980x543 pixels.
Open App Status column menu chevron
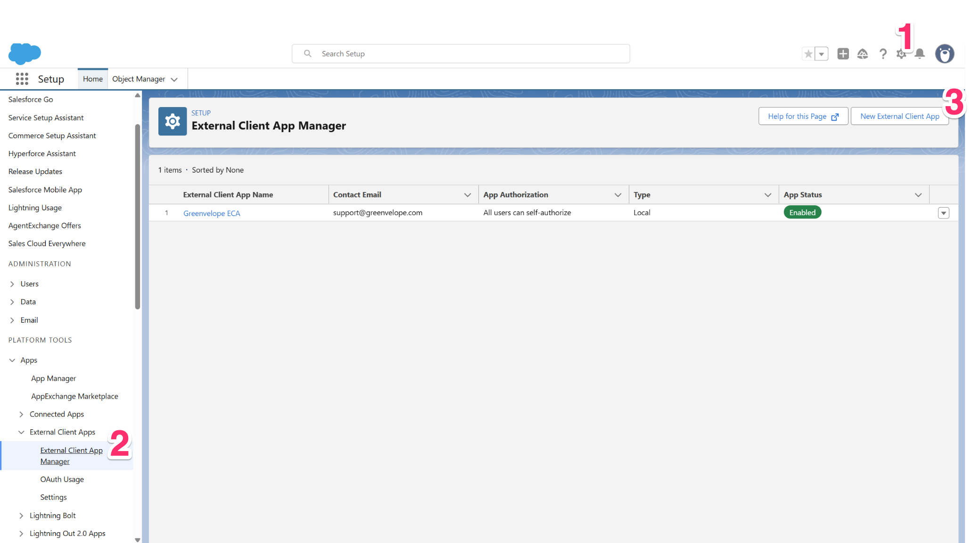[x=918, y=195]
